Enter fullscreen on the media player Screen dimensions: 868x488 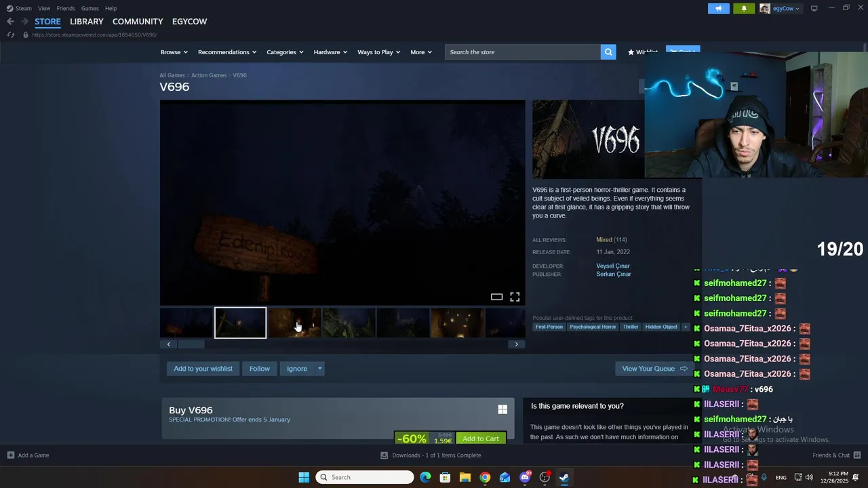[x=515, y=297]
